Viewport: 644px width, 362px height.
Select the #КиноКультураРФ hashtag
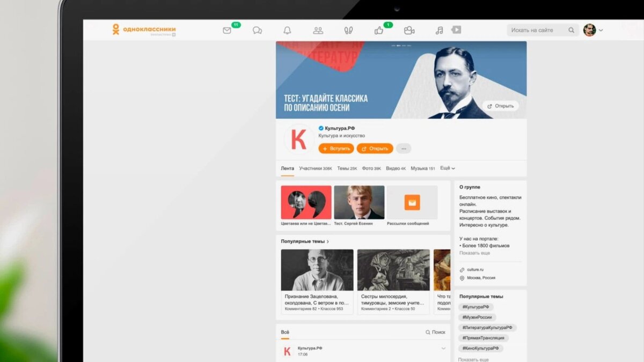(x=481, y=348)
